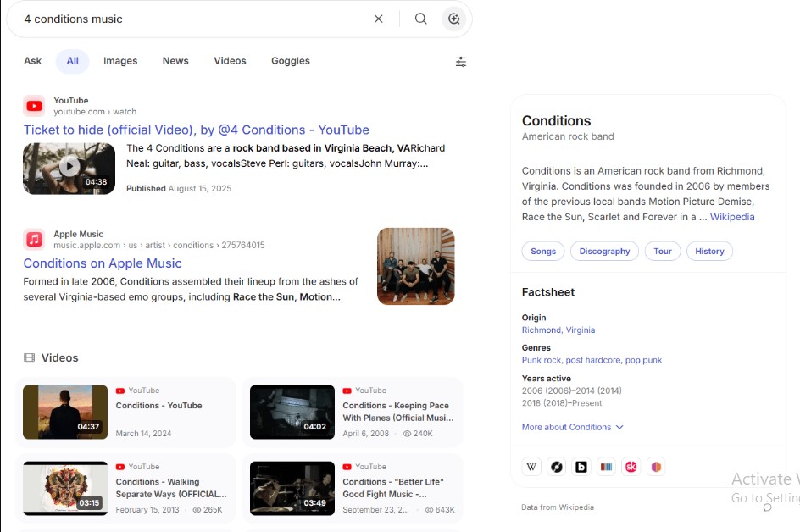Click the eye views icon next to 240K
This screenshot has height=532, width=800.
(x=407, y=434)
